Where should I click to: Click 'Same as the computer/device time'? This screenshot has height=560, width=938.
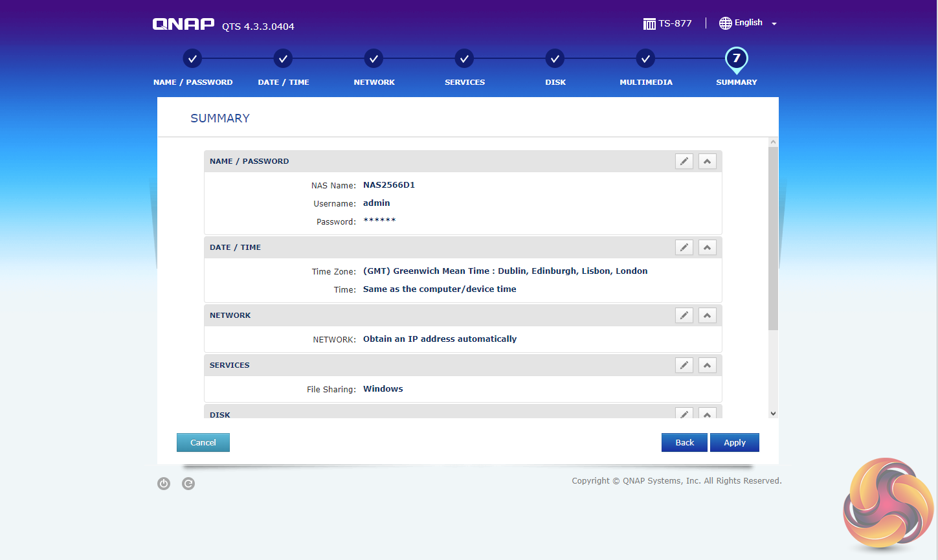click(440, 289)
